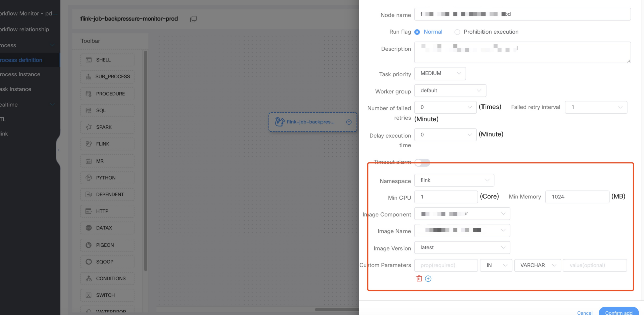Screen dimensions: 644x315
Task: Click the copy icon beside workflow name
Action: coord(193,19)
